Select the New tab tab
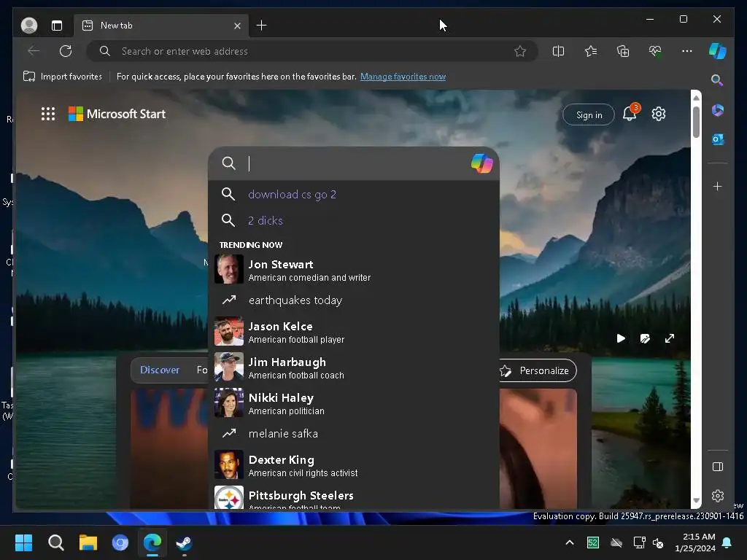Viewport: 747px width, 560px height. click(160, 26)
